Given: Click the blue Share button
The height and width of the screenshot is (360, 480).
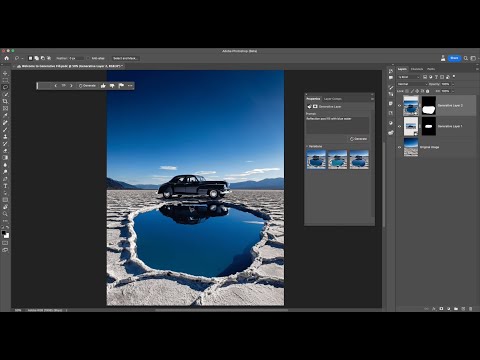Looking at the screenshot, I should tap(454, 58).
